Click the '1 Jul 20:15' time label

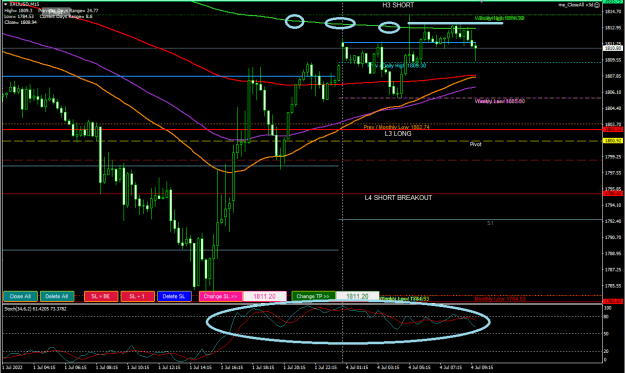[x=294, y=367]
